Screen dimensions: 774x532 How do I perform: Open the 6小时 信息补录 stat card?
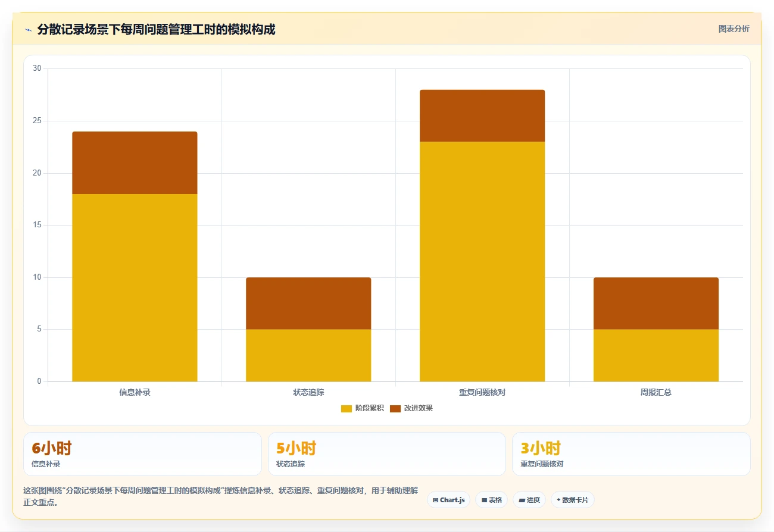(142, 454)
